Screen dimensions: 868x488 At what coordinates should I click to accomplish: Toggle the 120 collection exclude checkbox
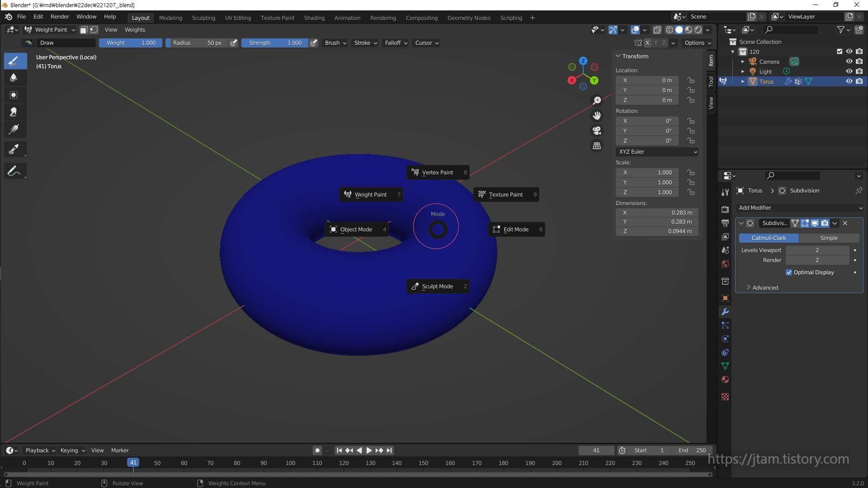click(x=840, y=52)
